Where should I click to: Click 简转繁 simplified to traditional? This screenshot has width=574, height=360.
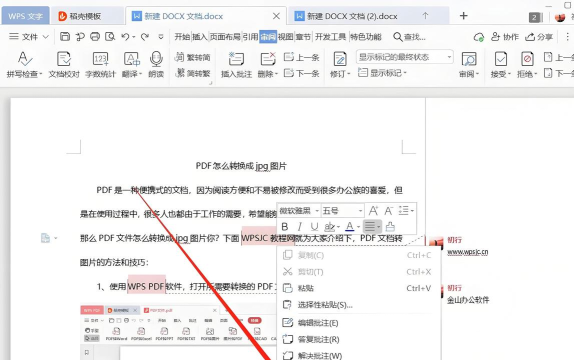click(x=193, y=73)
